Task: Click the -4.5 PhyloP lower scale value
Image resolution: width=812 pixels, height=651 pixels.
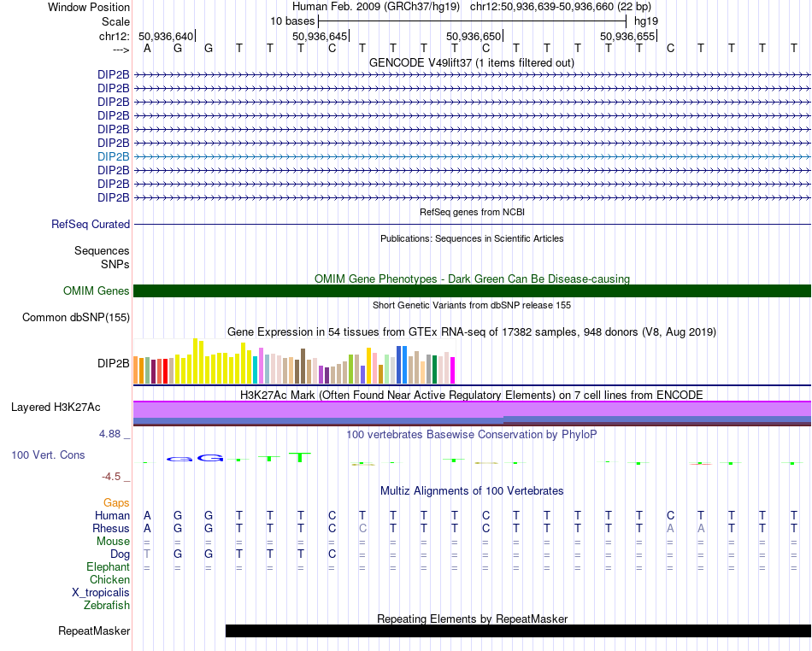Action: 111,476
